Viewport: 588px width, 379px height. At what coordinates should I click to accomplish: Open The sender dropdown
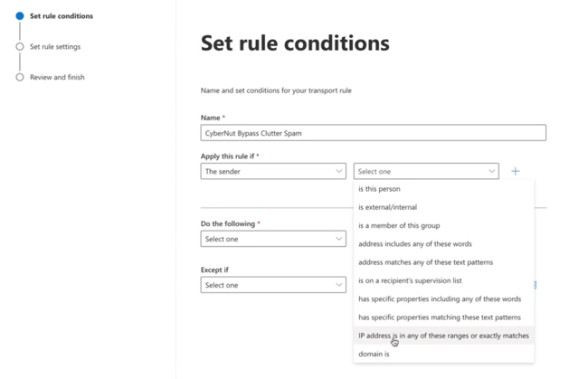[x=273, y=171]
